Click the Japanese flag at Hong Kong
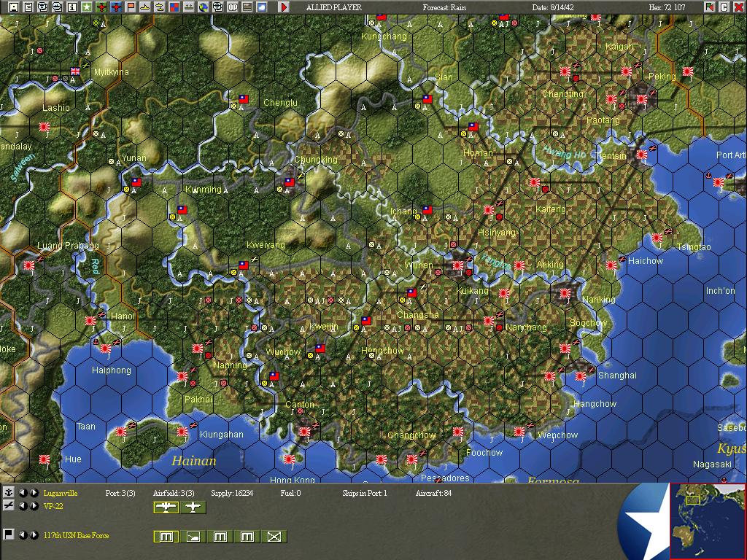 (289, 459)
